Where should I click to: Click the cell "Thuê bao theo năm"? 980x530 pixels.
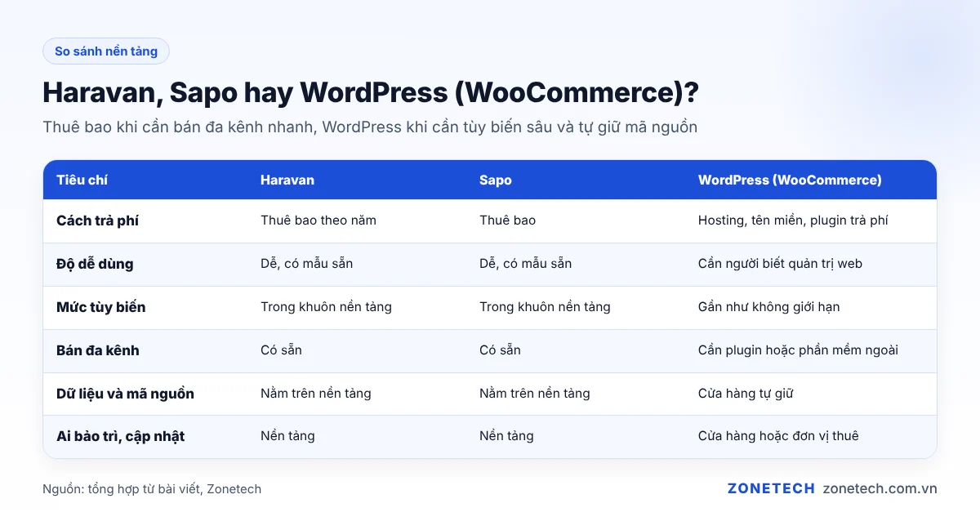click(x=318, y=220)
